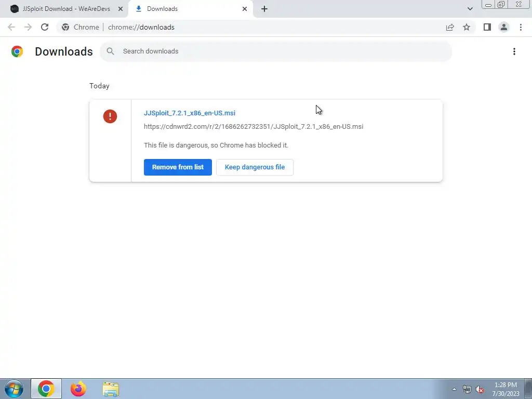This screenshot has width=532, height=399.
Task: Click the search magnifier in Search downloads
Action: coord(110,51)
